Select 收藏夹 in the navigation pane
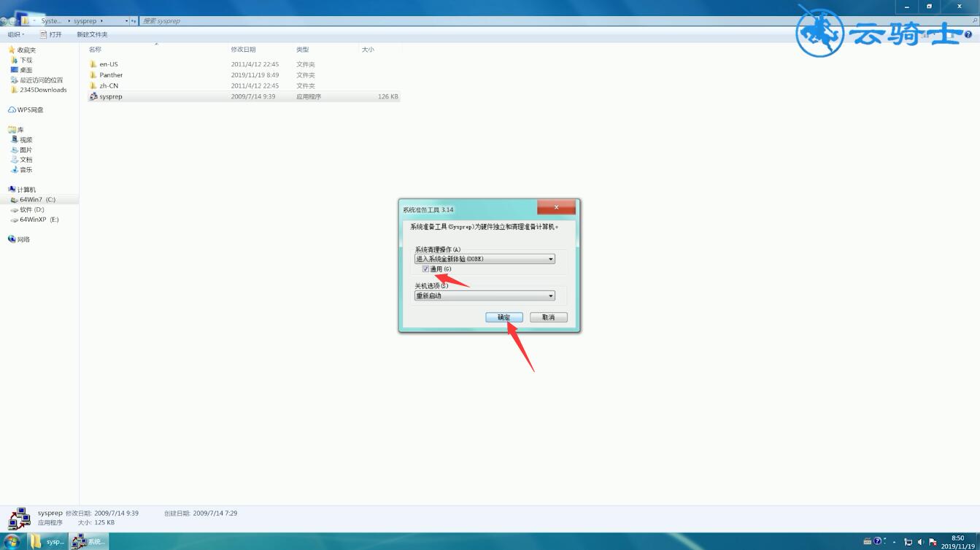Image resolution: width=980 pixels, height=550 pixels. pos(26,50)
